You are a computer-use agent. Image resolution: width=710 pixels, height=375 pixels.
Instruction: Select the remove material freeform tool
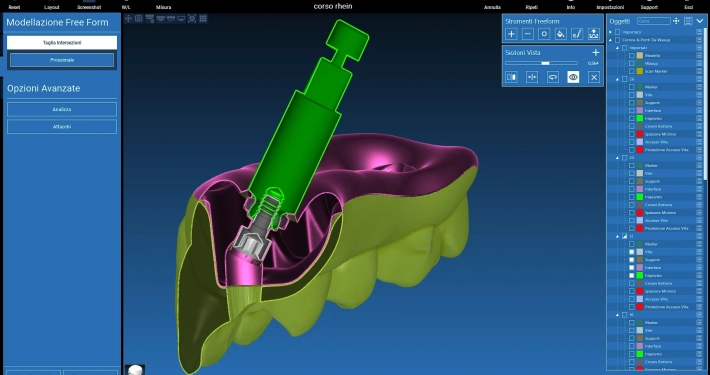point(528,34)
